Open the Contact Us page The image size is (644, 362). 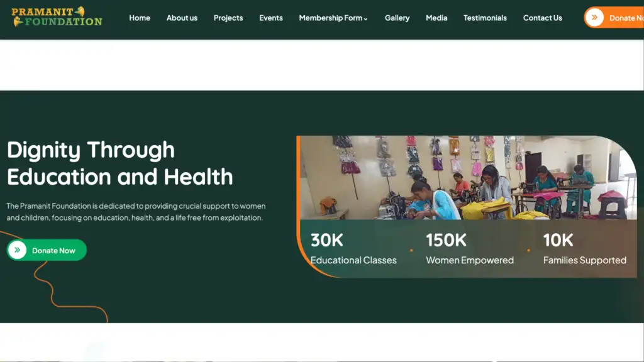point(542,18)
